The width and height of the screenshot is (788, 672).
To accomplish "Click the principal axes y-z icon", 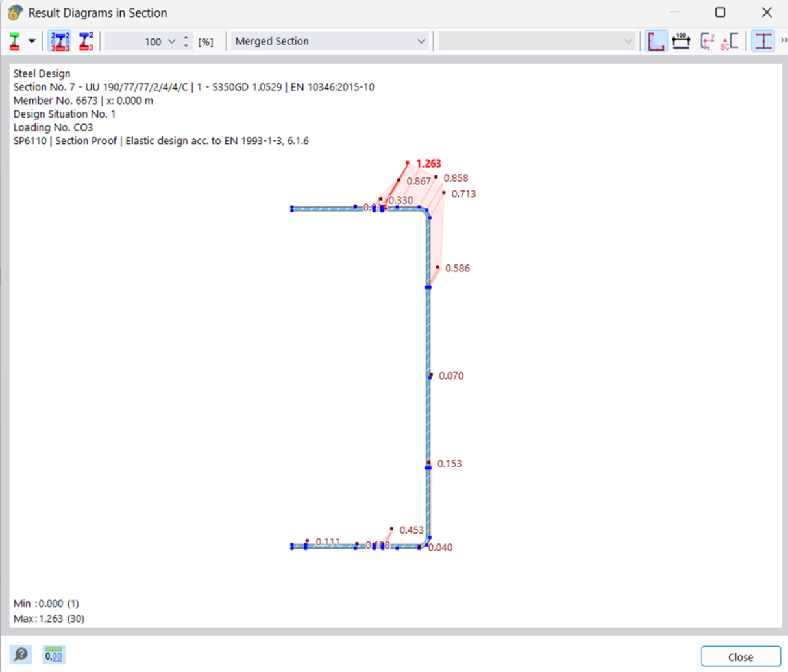I will click(707, 42).
